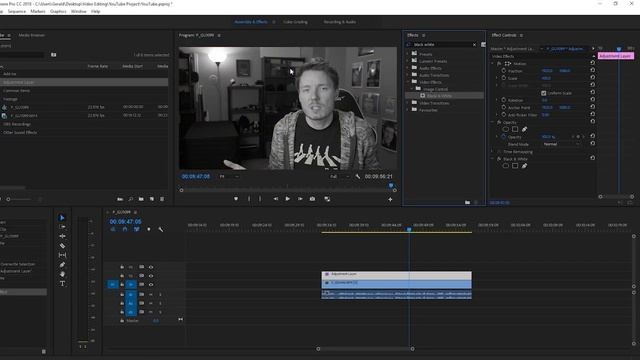Find items with Project search icon
The width and height of the screenshot is (640, 360).
(131, 199)
